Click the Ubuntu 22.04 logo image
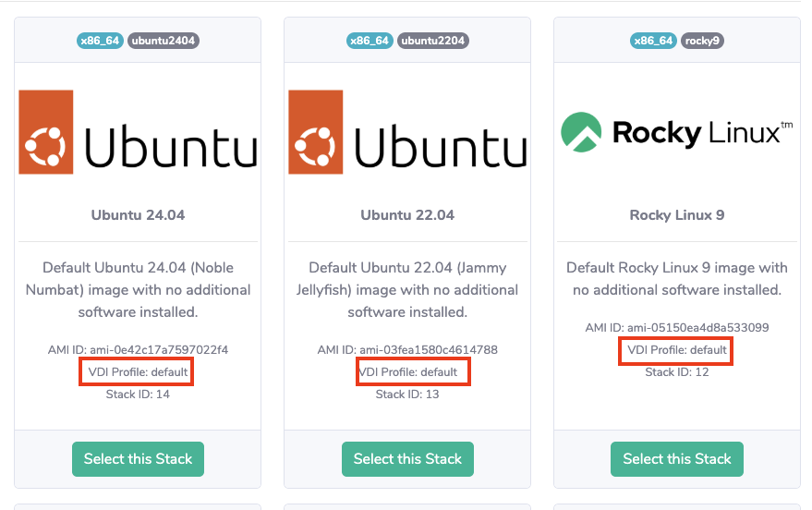The image size is (812, 510). pyautogui.click(x=407, y=132)
